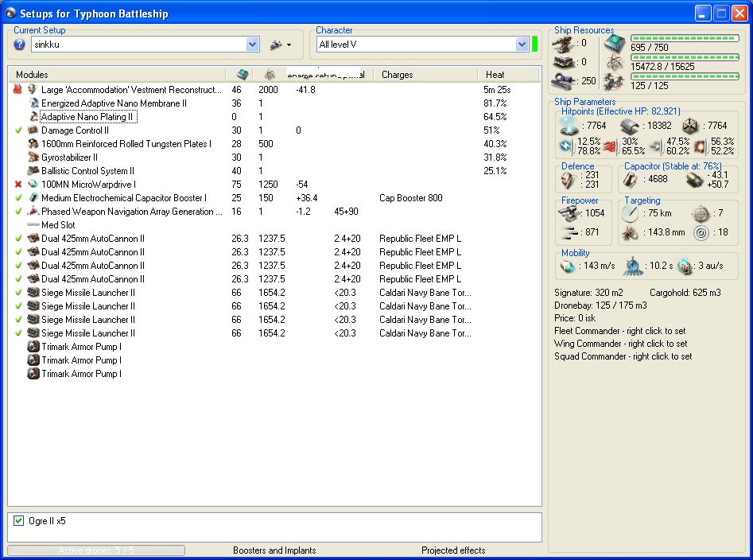Image resolution: width=753 pixels, height=560 pixels.
Task: Expand the Character dropdown showing All level V
Action: [522, 45]
